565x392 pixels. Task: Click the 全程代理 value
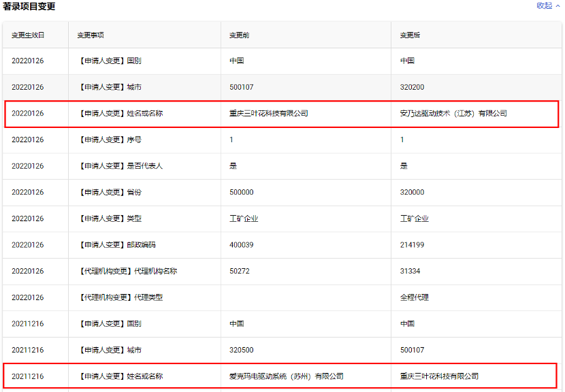(415, 297)
